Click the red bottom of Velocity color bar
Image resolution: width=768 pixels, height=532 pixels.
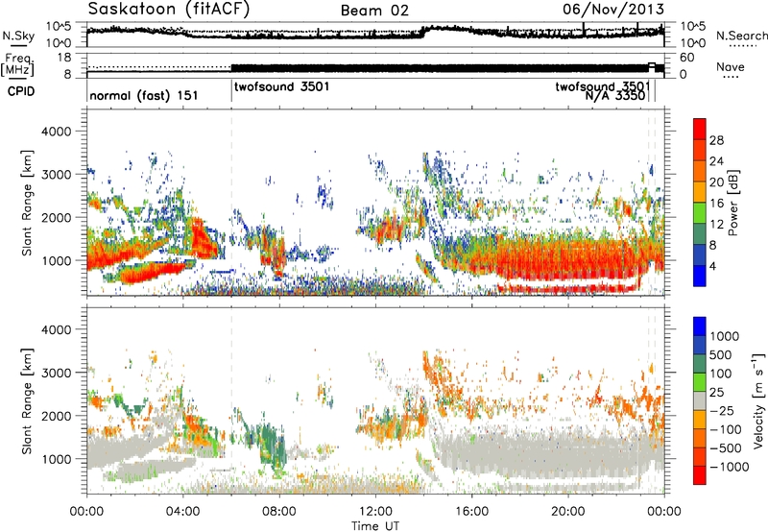[700, 475]
